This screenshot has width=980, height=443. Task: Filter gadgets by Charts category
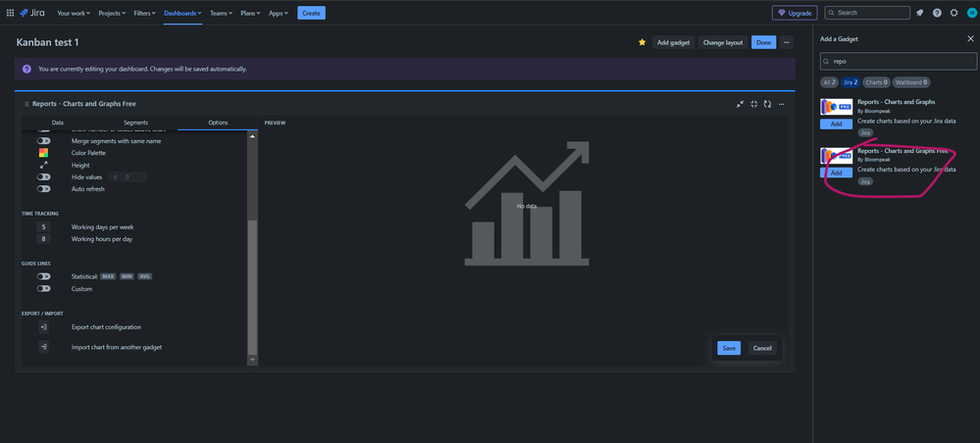point(877,82)
